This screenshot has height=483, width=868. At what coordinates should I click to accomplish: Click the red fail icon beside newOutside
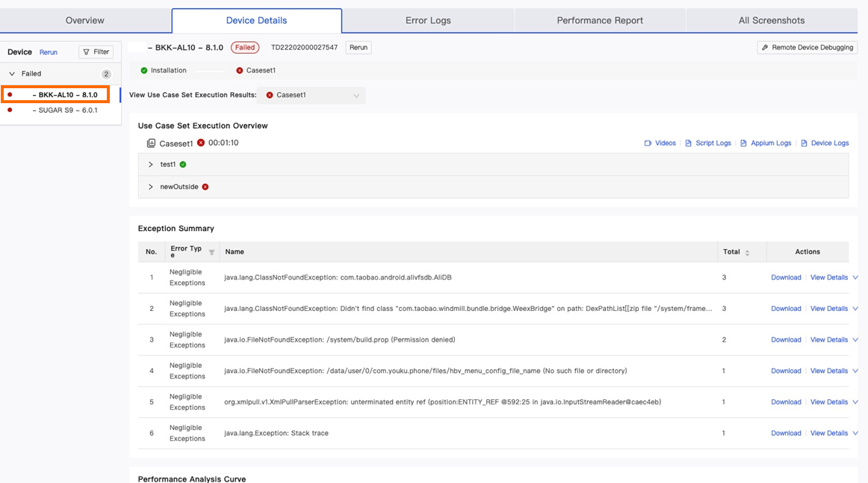205,187
